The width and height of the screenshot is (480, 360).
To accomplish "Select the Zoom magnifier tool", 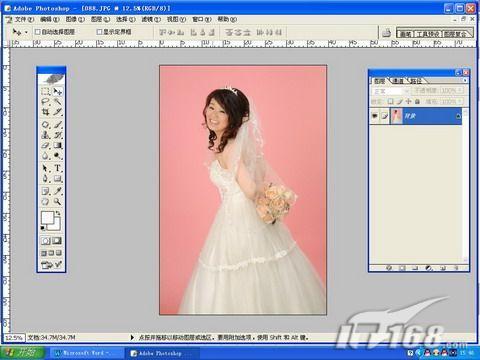I will coord(57,201).
